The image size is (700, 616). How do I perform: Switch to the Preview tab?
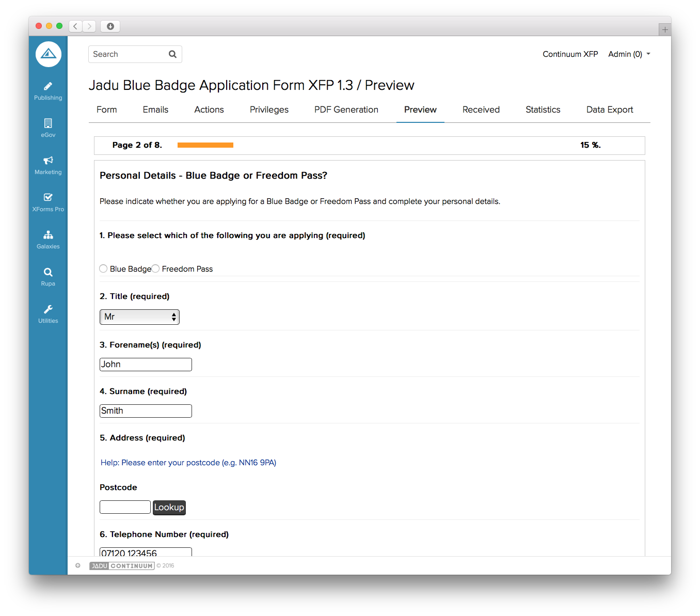tap(420, 109)
